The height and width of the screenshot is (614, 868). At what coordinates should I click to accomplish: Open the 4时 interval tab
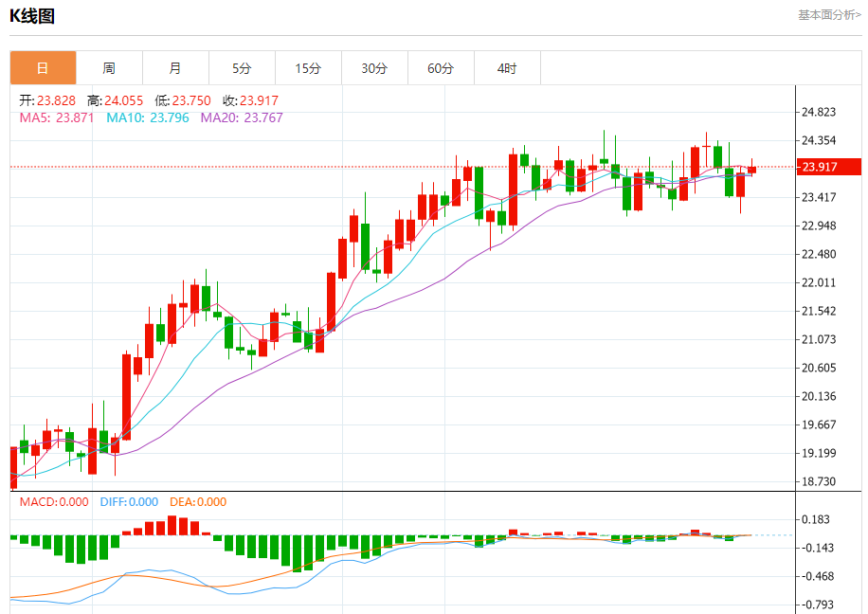point(507,68)
